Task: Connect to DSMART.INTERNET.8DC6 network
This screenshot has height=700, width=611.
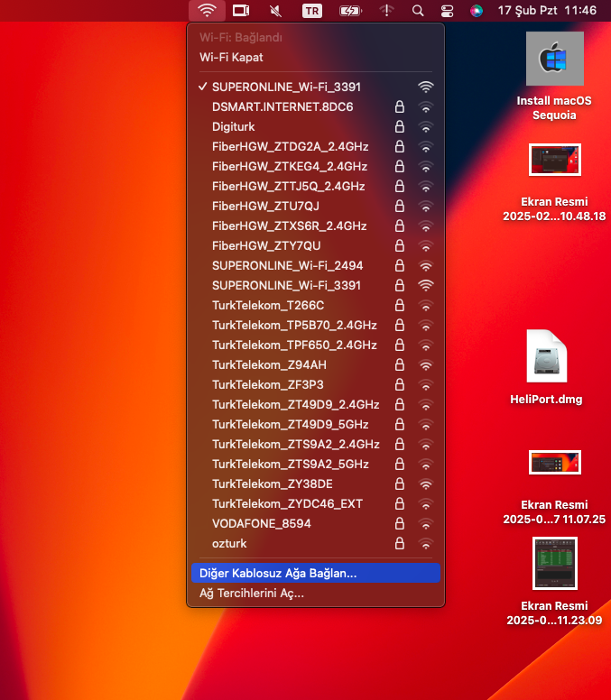Action: (316, 106)
